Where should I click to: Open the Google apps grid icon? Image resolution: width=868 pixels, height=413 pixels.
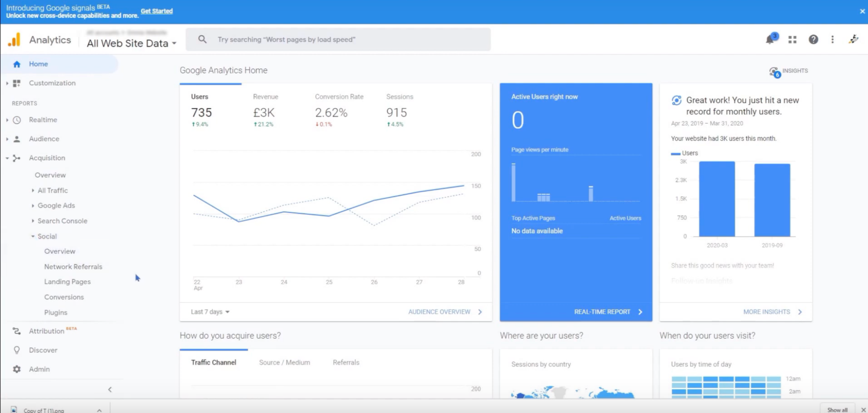coord(792,39)
